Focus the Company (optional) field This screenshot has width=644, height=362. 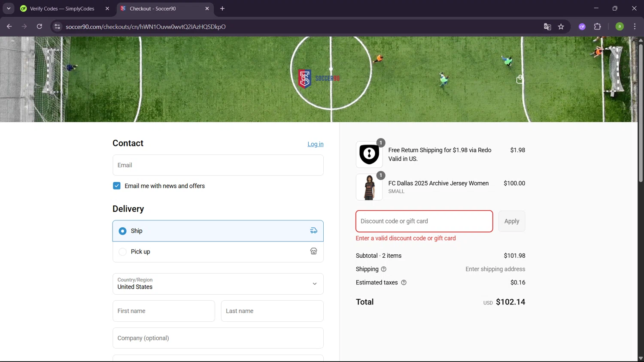coord(218,338)
